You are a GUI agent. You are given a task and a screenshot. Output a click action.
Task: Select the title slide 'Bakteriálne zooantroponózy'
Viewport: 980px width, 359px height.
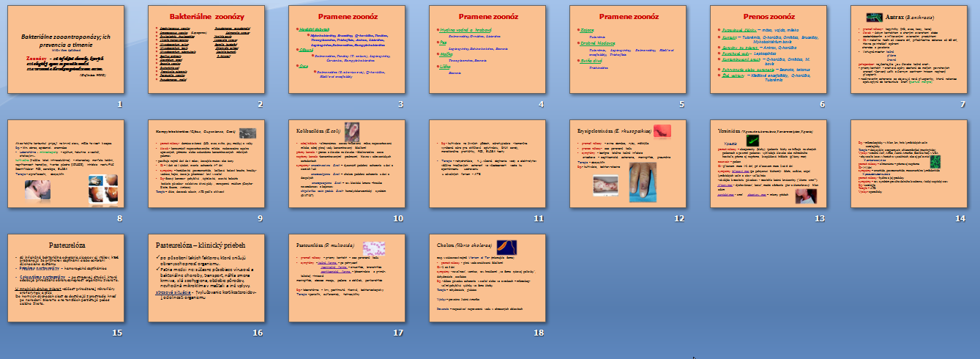click(64, 49)
